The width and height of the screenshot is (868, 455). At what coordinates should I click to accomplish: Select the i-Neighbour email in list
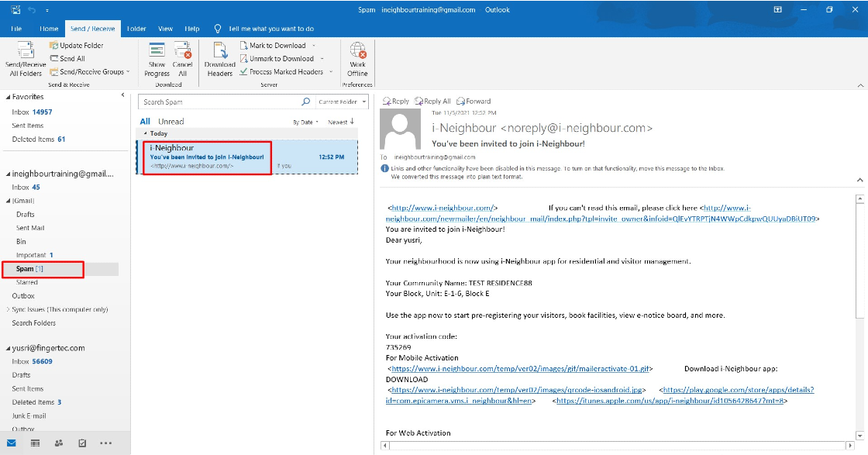[x=247, y=157]
